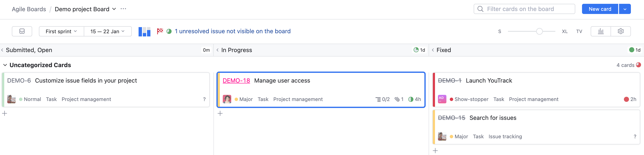Image resolution: width=644 pixels, height=155 pixels.
Task: Expand the New card dropdown arrow
Action: (625, 9)
